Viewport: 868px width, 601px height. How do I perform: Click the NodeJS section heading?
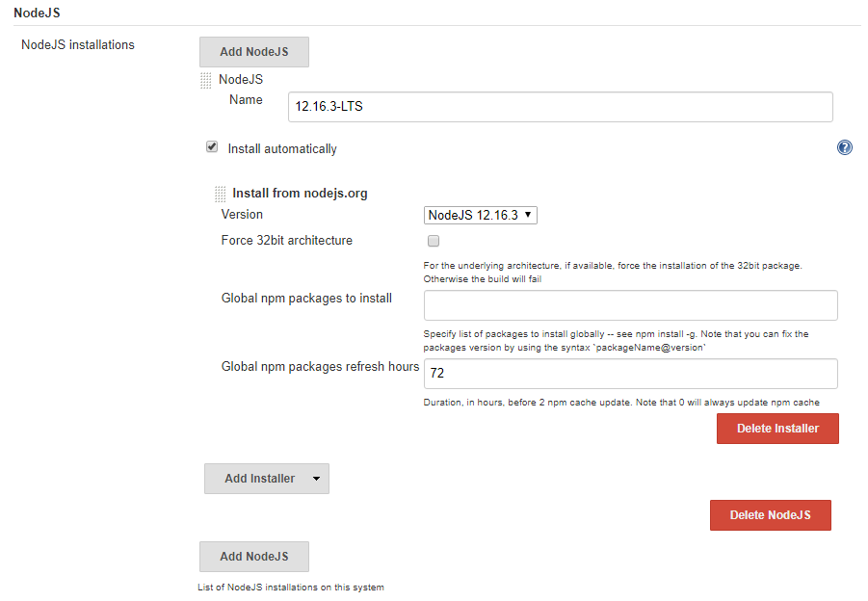coord(37,13)
